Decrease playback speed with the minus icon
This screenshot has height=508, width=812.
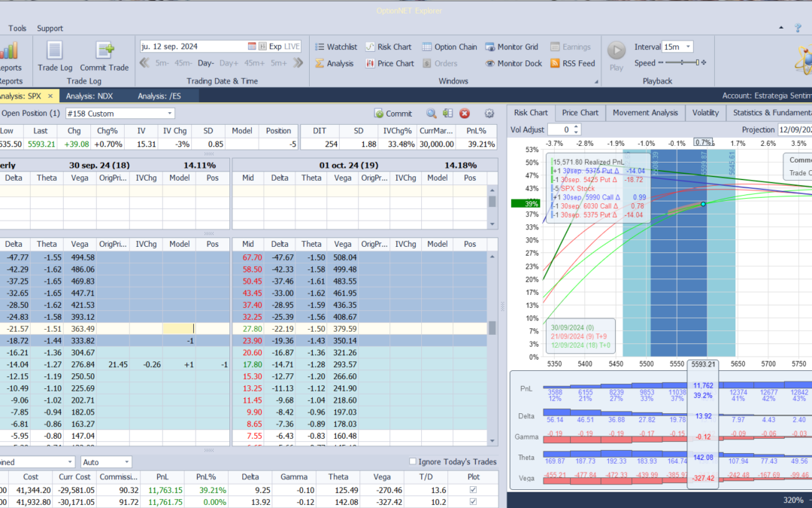pos(660,62)
